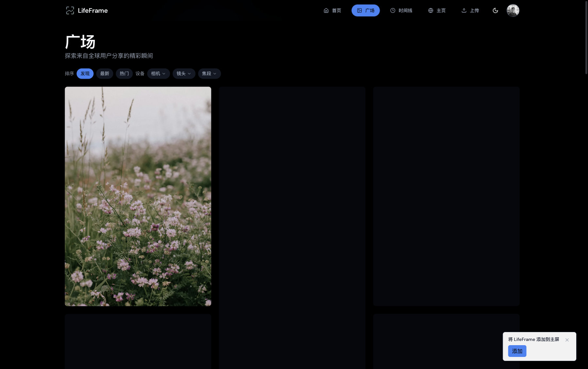Expand the 镜头 lens filter dropdown

click(x=184, y=73)
